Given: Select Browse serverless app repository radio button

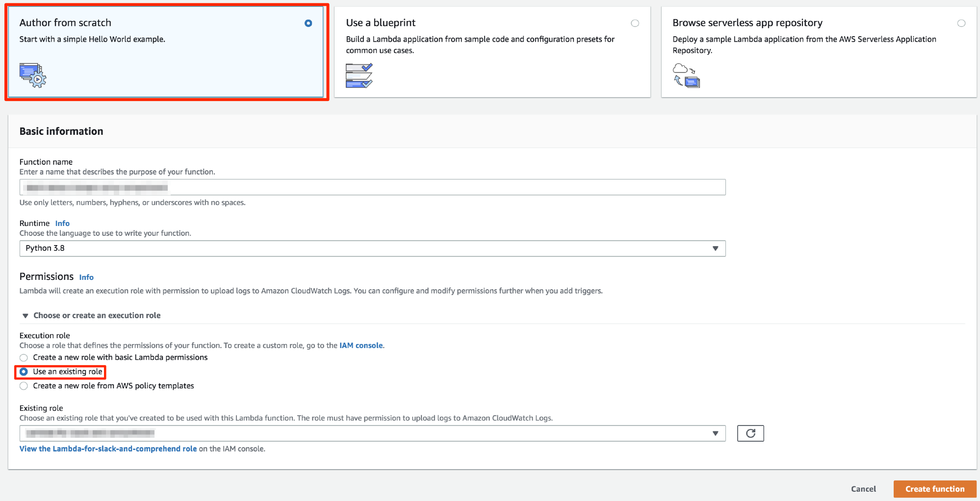Looking at the screenshot, I should click(961, 23).
